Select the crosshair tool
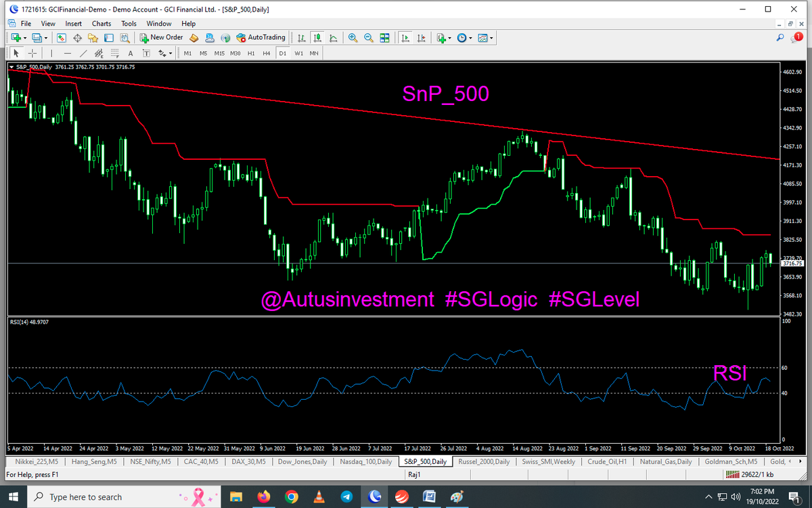Screen dimensions: 812x508 click(x=32, y=53)
